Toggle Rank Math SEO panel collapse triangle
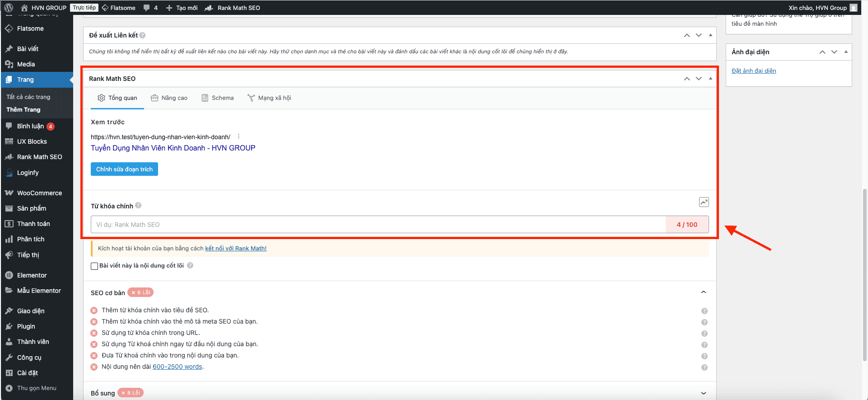Viewport: 868px width, 400px height. click(710, 78)
